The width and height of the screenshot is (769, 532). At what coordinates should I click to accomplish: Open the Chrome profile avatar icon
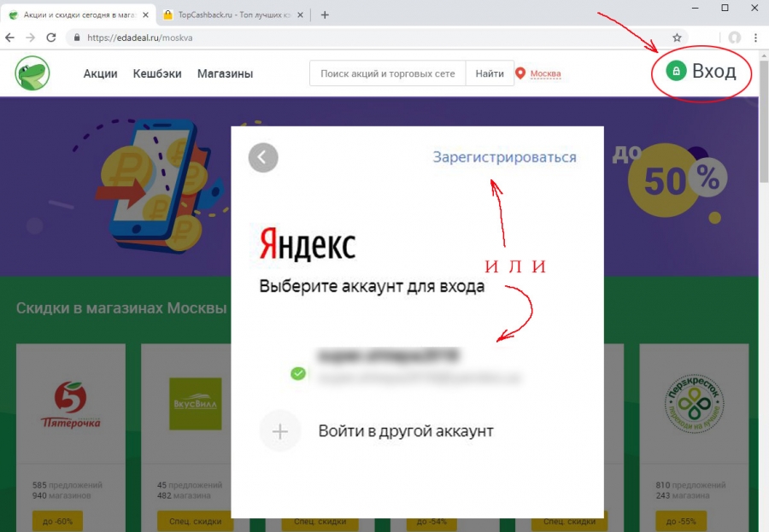pos(734,38)
